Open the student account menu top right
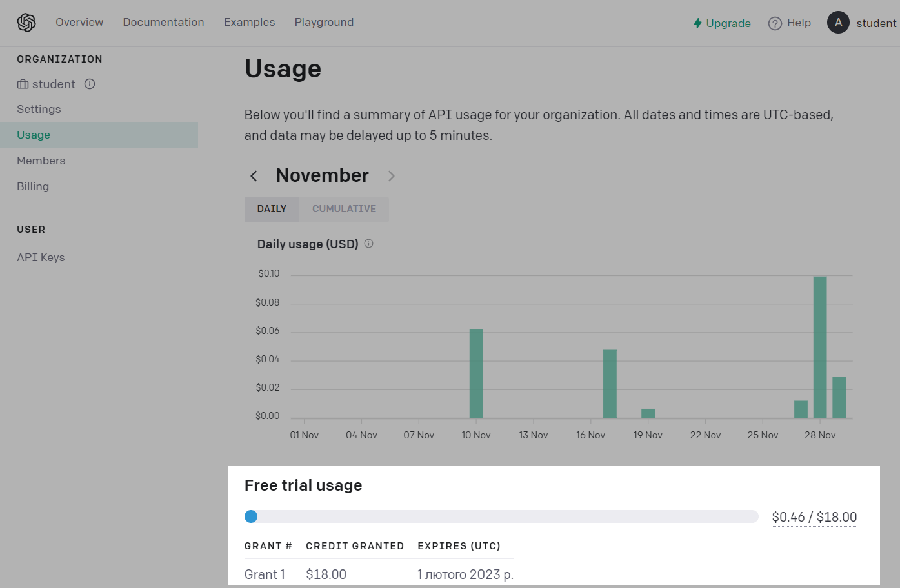Viewport: 900px width, 588px height. coord(875,23)
